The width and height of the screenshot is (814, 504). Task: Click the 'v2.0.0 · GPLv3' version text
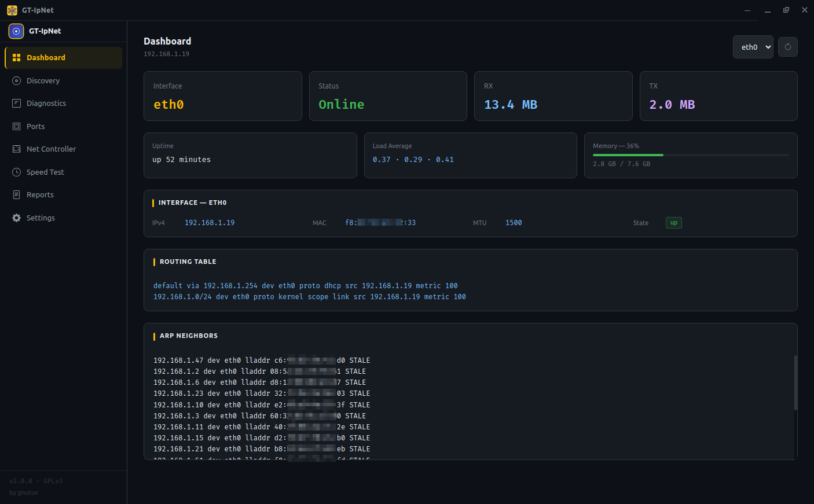[36, 481]
